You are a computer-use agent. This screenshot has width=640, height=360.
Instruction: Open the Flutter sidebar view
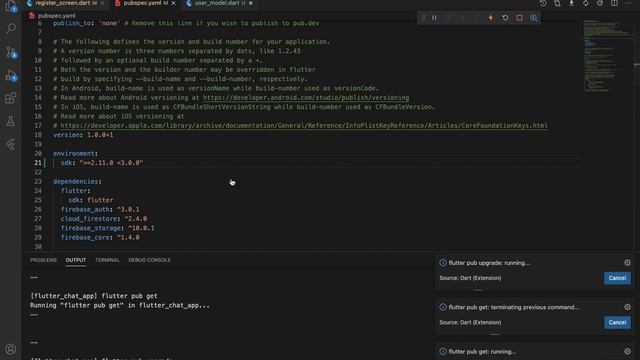[x=11, y=144]
